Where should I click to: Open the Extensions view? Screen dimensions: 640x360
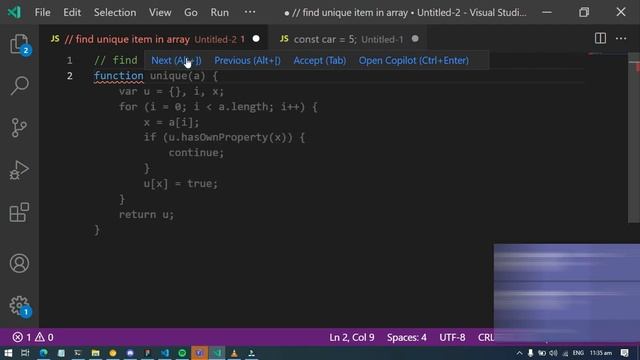click(19, 212)
